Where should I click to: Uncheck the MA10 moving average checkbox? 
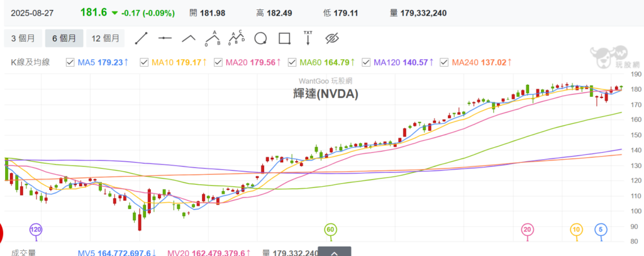point(144,62)
